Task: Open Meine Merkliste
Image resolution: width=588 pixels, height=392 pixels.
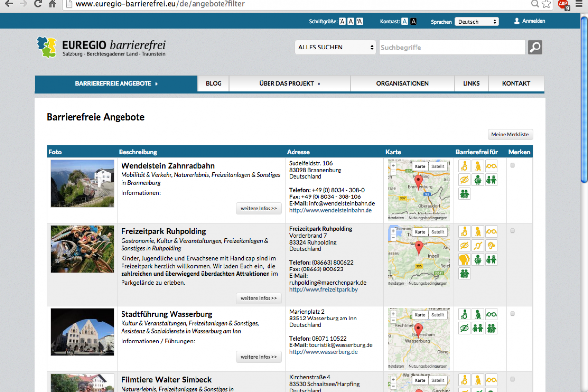Action: tap(510, 134)
